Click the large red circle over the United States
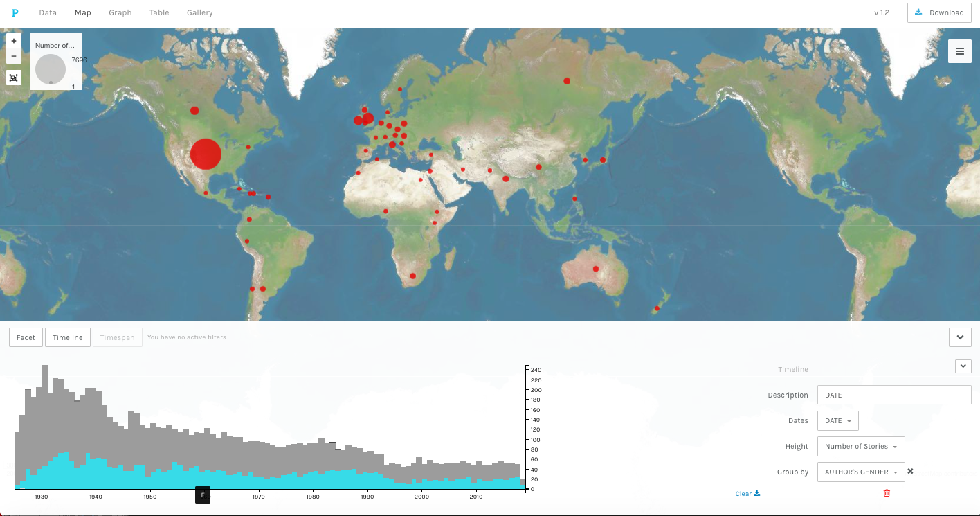Viewport: 980px width, 516px height. tap(206, 154)
